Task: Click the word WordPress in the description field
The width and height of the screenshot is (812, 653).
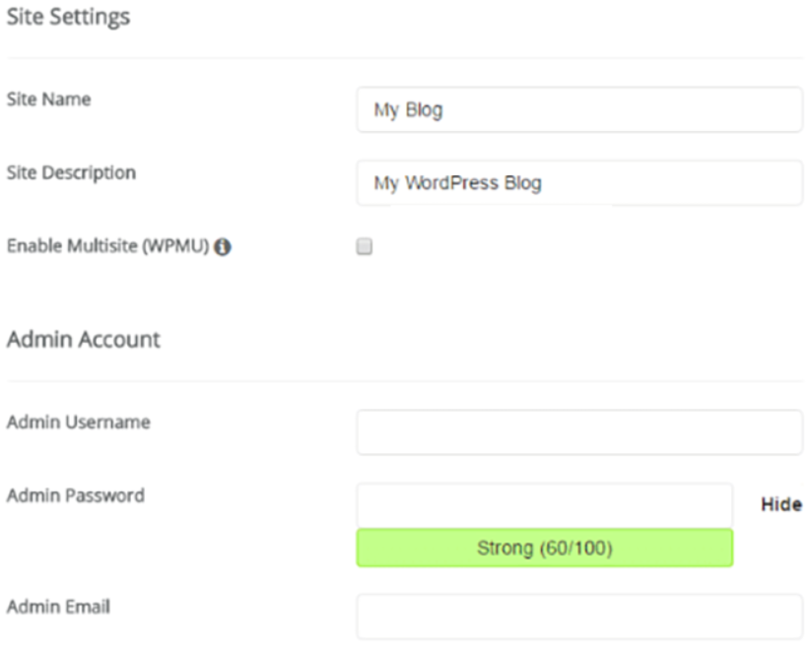Action: tap(451, 183)
